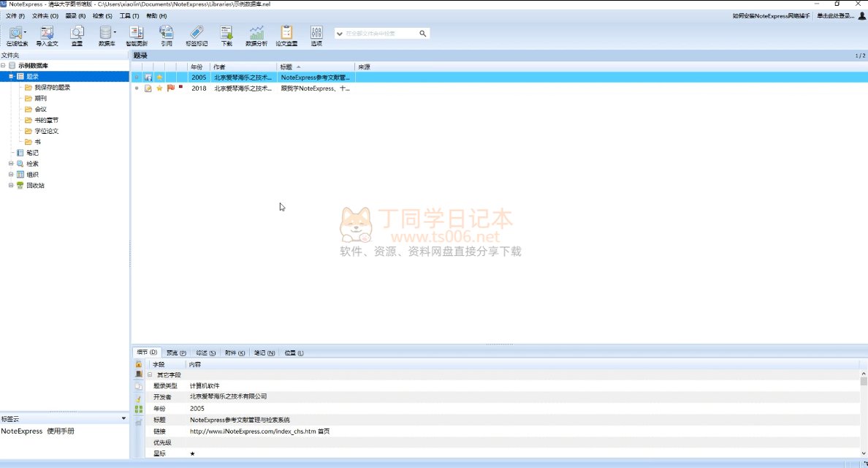The height and width of the screenshot is (468, 868).
Task: Click the NoteExpress tag in 标签云
Action: pos(22,431)
